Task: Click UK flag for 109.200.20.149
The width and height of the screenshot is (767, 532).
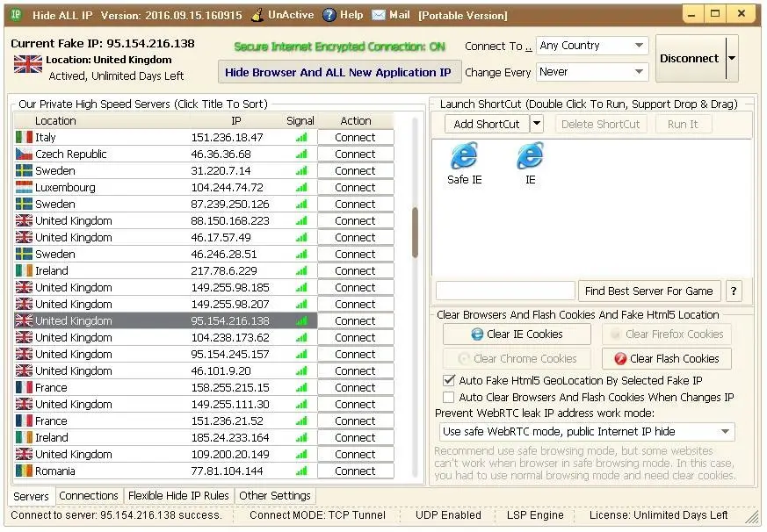Action: point(24,454)
